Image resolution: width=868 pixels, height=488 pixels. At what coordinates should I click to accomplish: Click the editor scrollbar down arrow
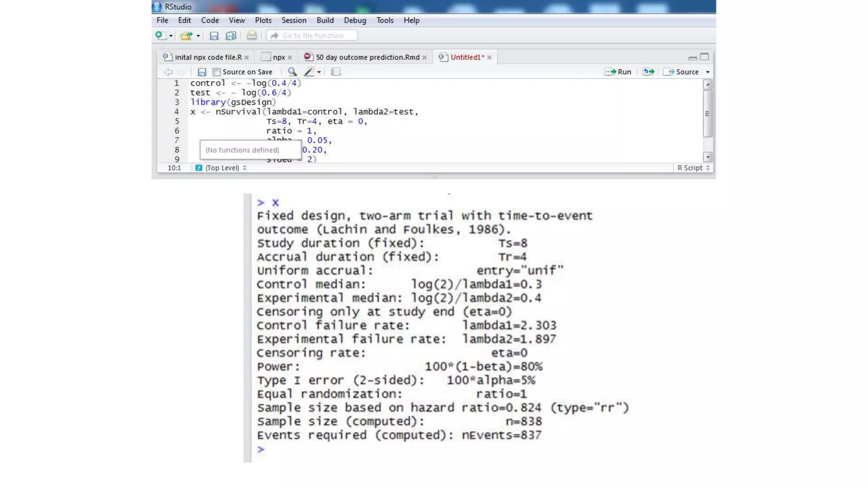click(x=708, y=157)
